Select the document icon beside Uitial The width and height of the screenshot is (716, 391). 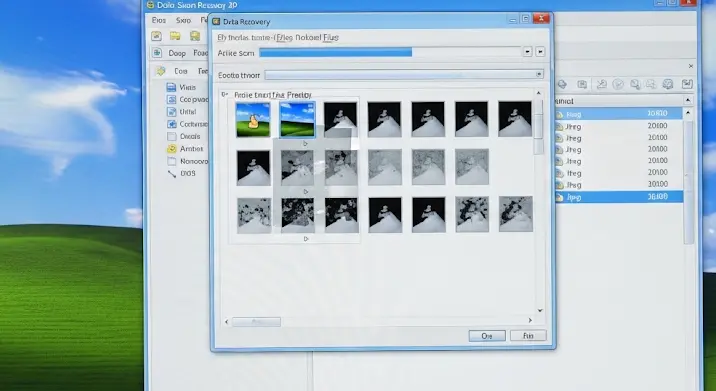pos(171,111)
